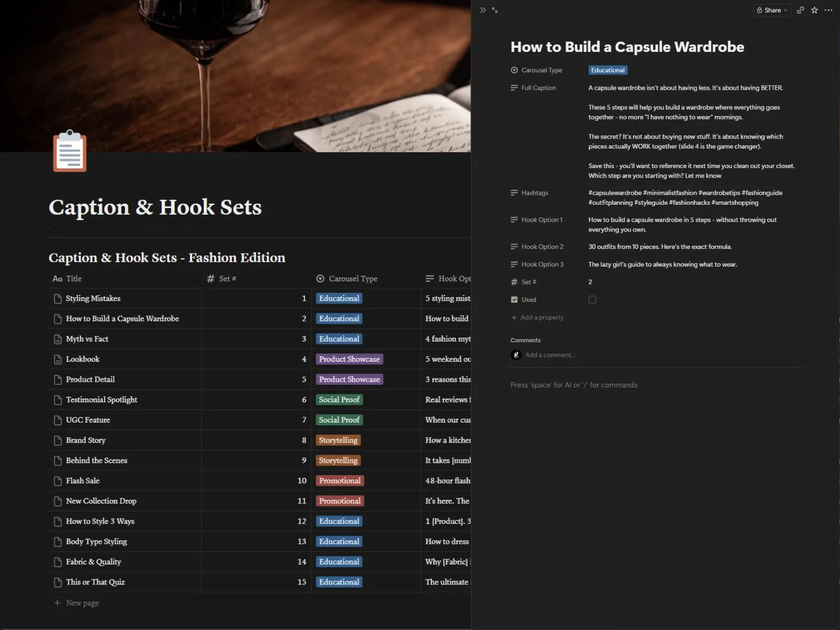
Task: Click the Add a comment field
Action: (x=550, y=355)
